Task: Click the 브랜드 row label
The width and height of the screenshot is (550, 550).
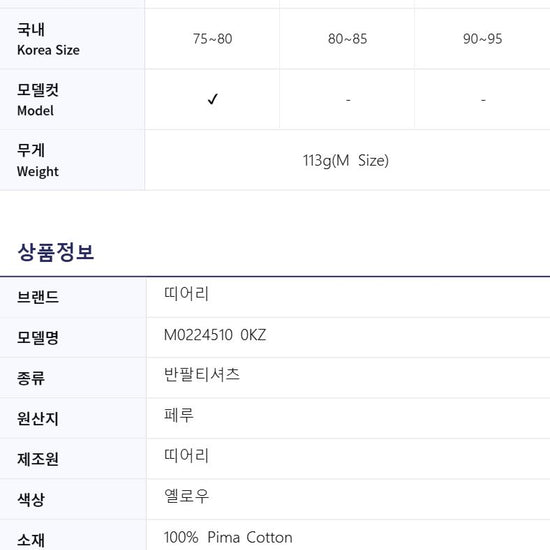Action: [38, 297]
